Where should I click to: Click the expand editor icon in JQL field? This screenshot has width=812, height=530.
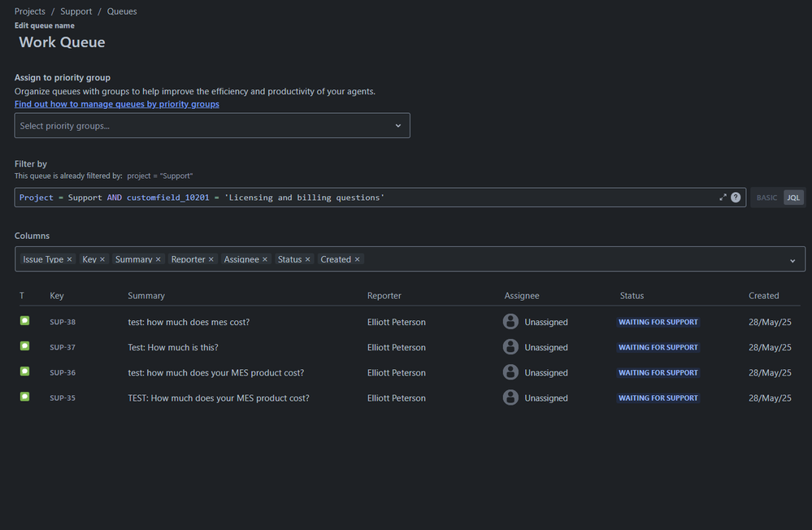tap(723, 198)
